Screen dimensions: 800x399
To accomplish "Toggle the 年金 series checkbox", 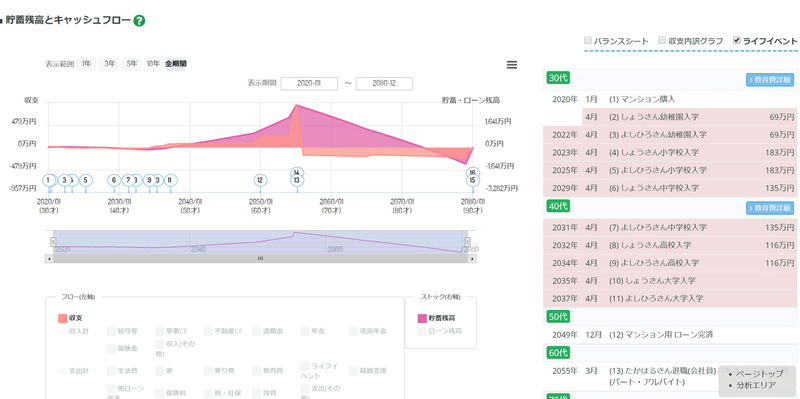I will 305,332.
